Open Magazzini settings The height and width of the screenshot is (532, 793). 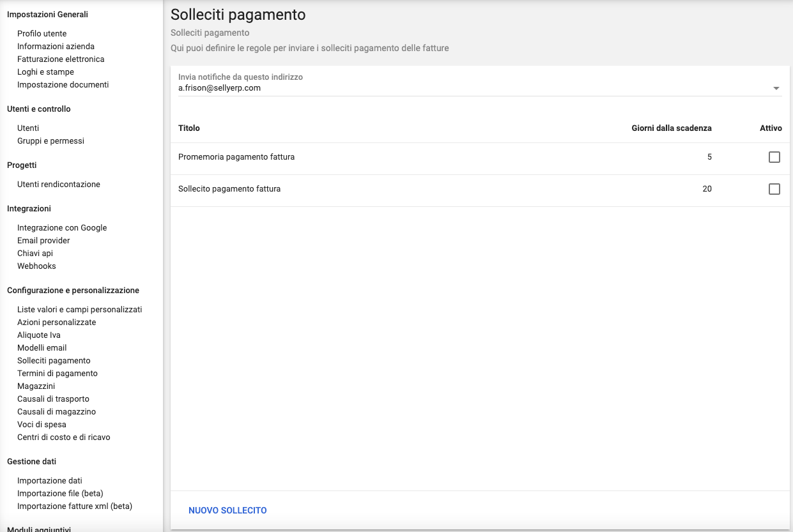pyautogui.click(x=36, y=386)
